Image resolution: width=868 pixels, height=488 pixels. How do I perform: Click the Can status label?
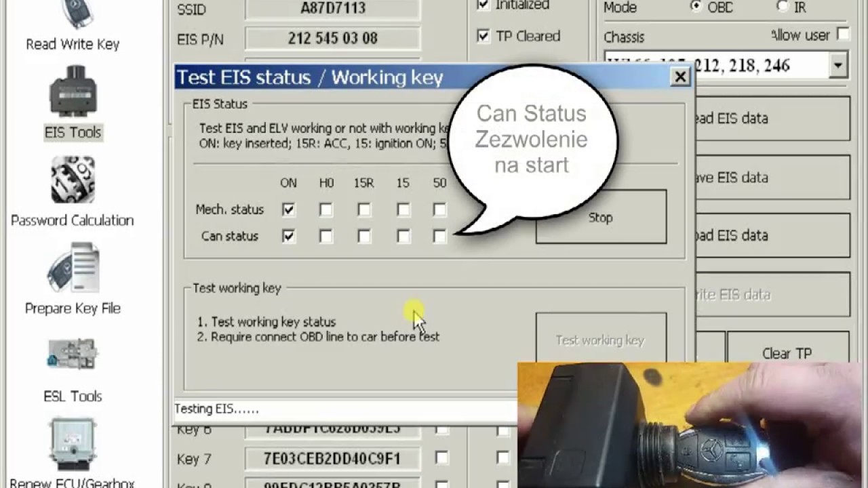tap(230, 237)
